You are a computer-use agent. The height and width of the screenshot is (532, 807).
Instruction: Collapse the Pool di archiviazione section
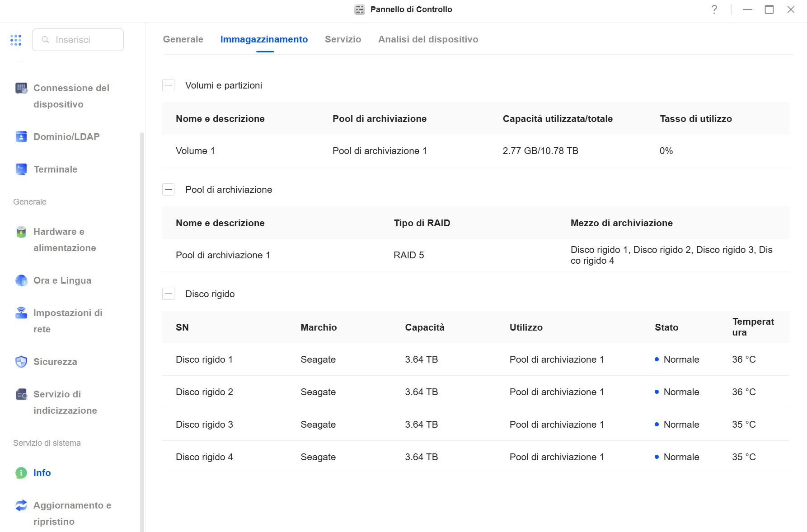point(168,189)
